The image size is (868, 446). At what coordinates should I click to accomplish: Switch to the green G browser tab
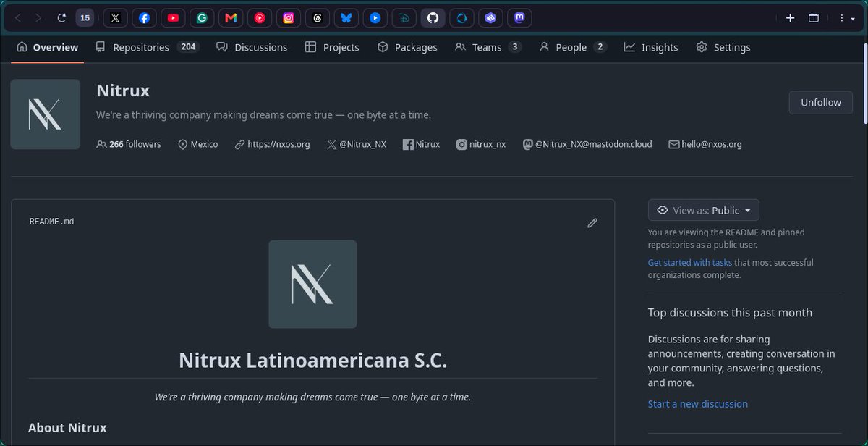[203, 18]
